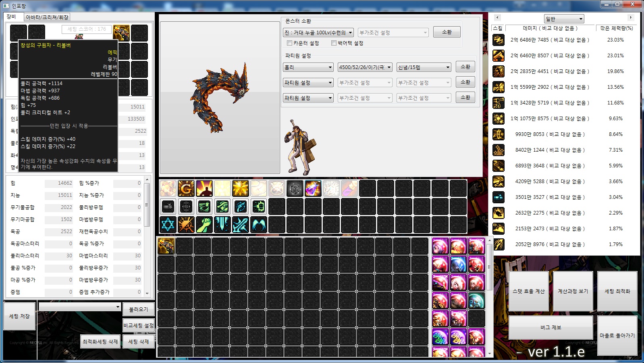Click the 세팅 삭제 button
The image size is (644, 363).
coord(139,342)
